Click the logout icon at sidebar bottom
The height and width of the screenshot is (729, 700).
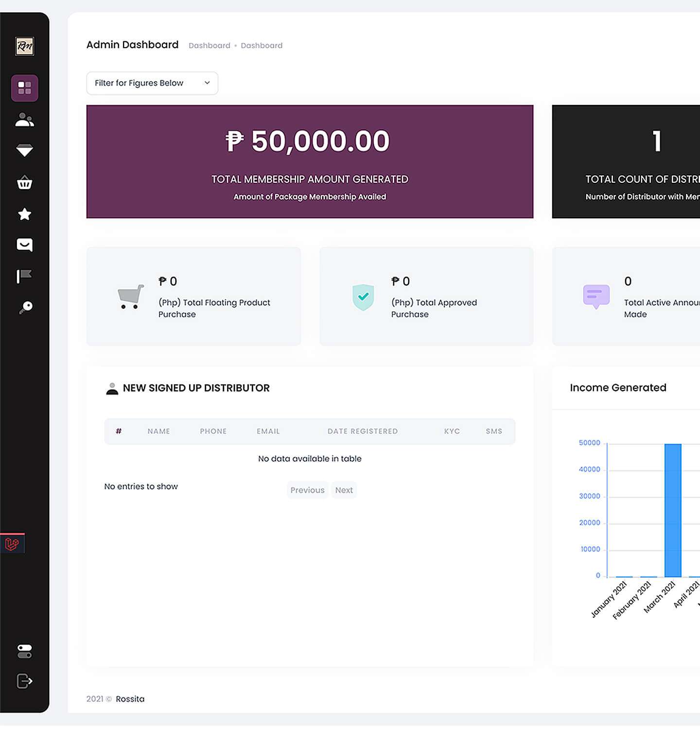pyautogui.click(x=24, y=681)
